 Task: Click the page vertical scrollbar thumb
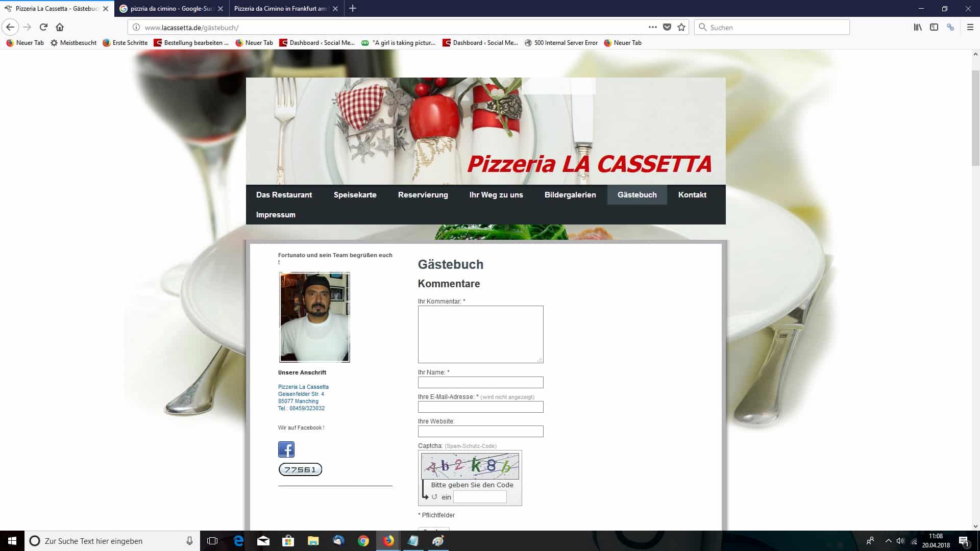[975, 118]
